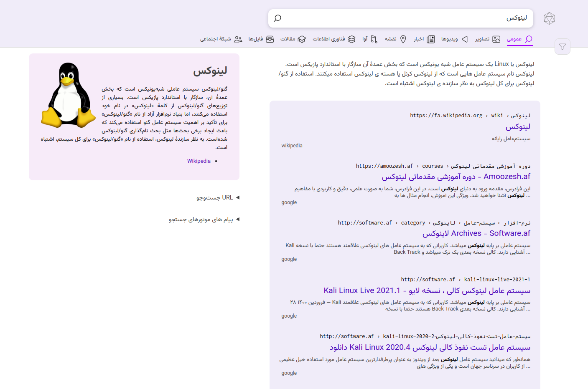Viewport: 588px width, 389px height.
Task: Switch to the فایل‌ها tab
Action: 261,39
